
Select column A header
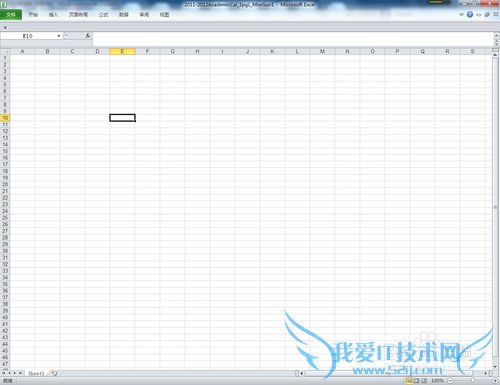[x=22, y=51]
